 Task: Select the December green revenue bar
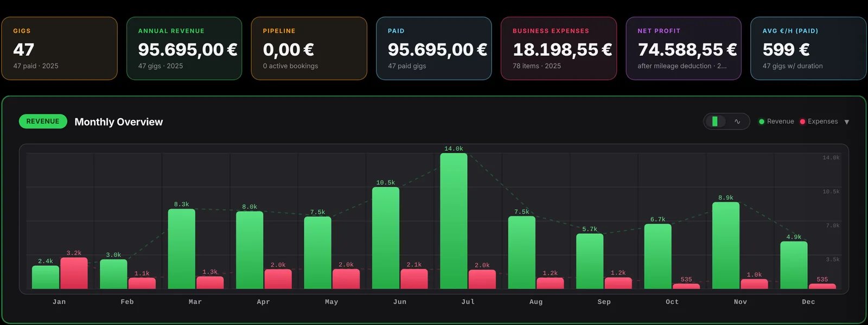pyautogui.click(x=794, y=265)
